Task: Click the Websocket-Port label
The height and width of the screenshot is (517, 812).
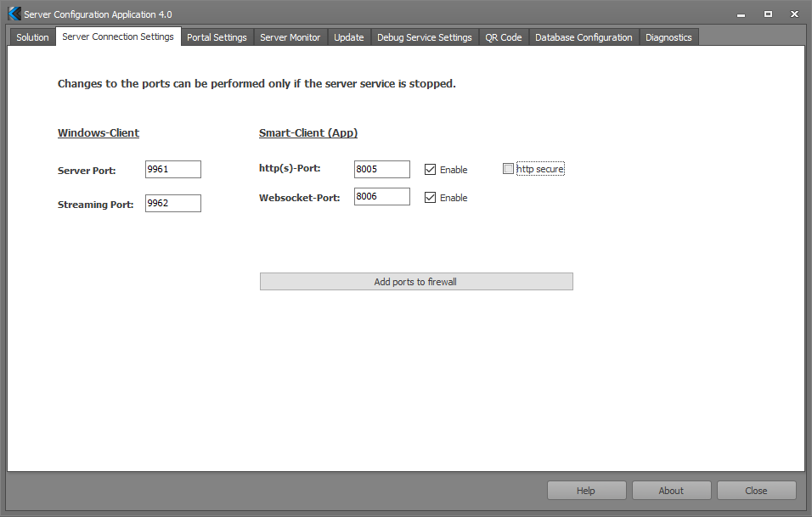Action: [x=299, y=198]
